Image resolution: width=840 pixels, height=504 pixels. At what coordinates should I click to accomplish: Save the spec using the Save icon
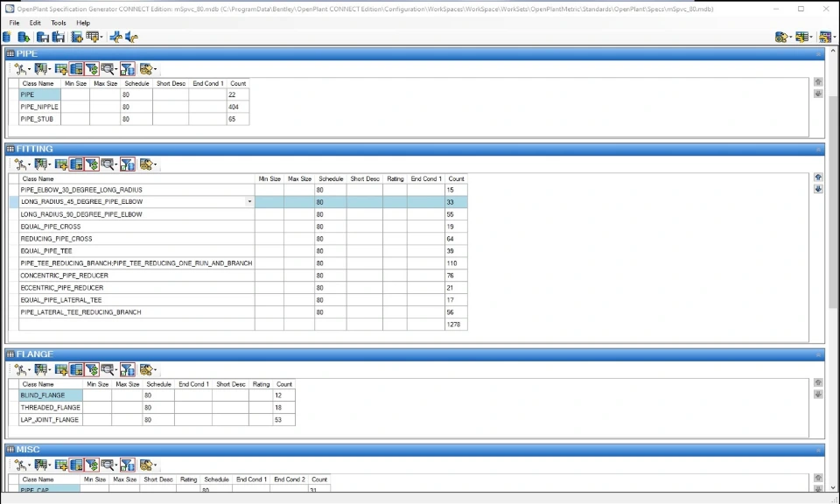(39, 37)
